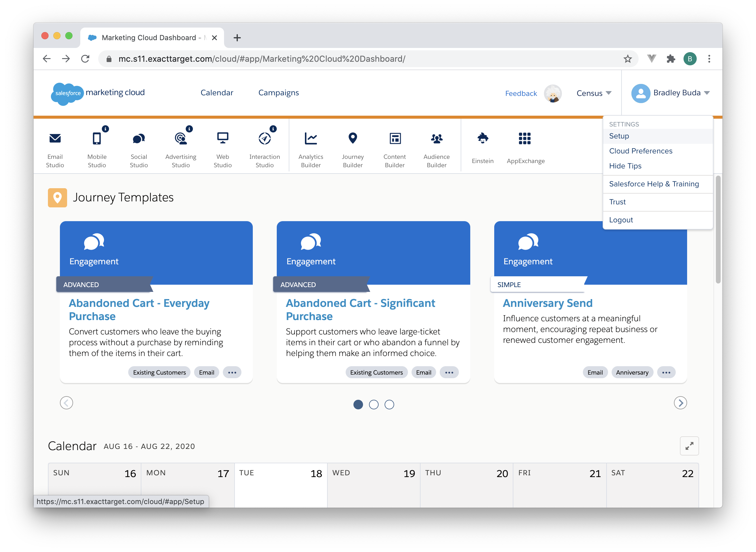Open Einstein app icon
Screen dimensions: 756x552
click(483, 138)
